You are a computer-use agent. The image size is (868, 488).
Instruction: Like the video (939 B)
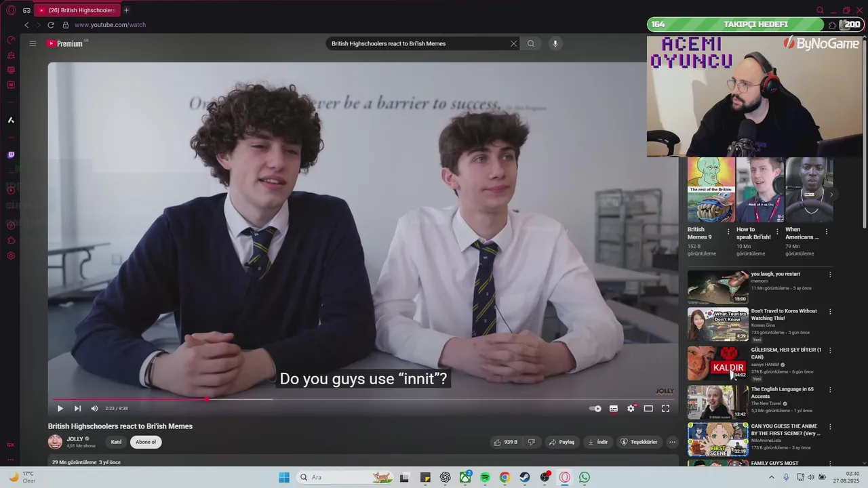pyautogui.click(x=506, y=442)
